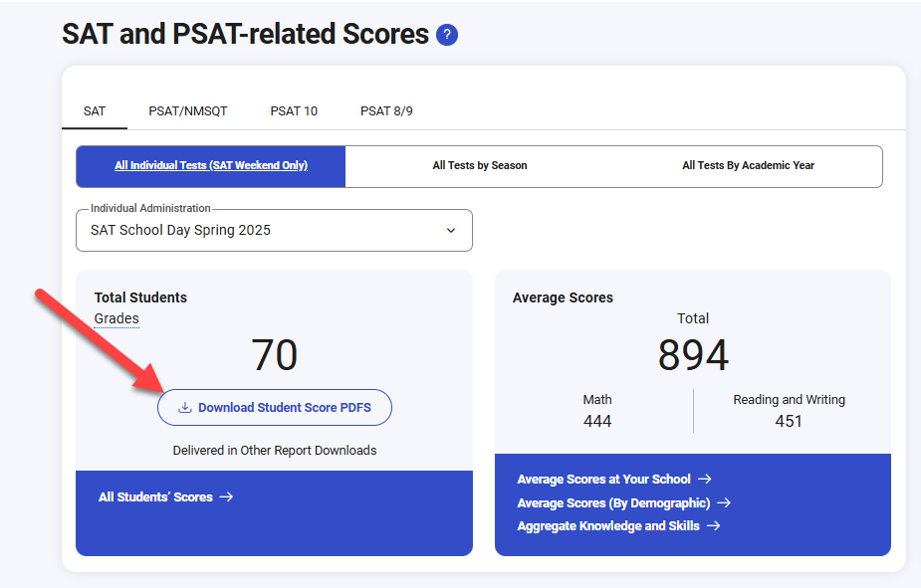Image resolution: width=921 pixels, height=588 pixels.
Task: Click the chevron on administration selector
Action: 451,231
